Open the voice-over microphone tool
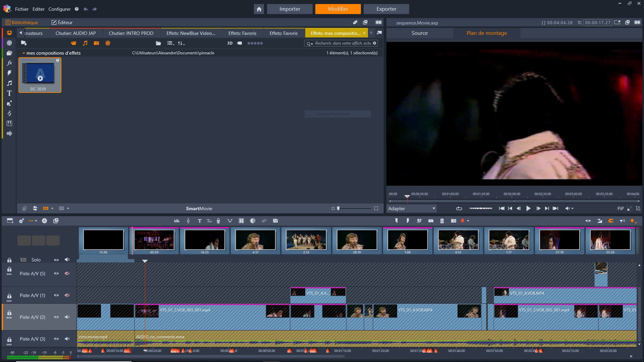This screenshot has height=362, width=644. point(218,221)
